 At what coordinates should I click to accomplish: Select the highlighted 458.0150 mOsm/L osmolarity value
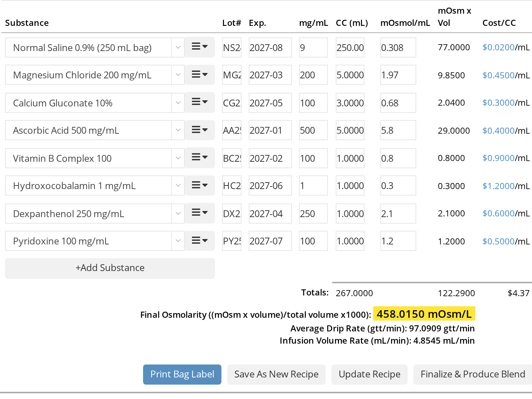(x=424, y=314)
